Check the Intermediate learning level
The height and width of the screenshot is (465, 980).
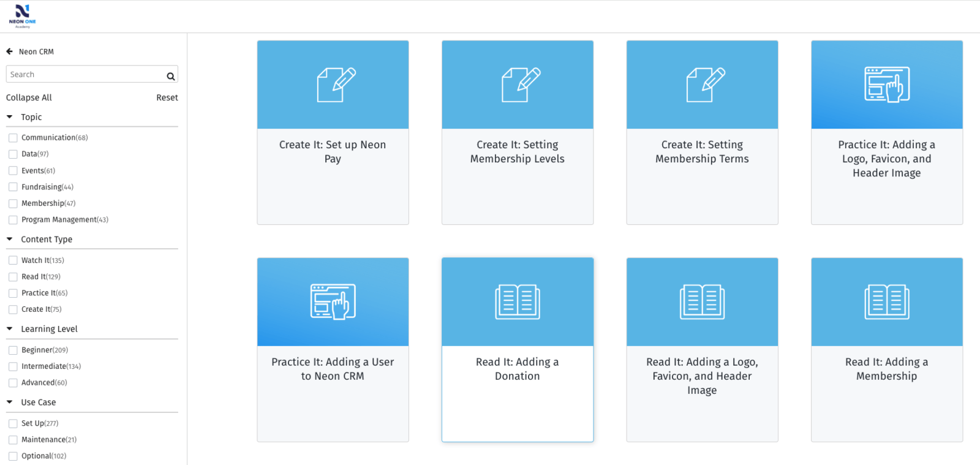pyautogui.click(x=13, y=366)
